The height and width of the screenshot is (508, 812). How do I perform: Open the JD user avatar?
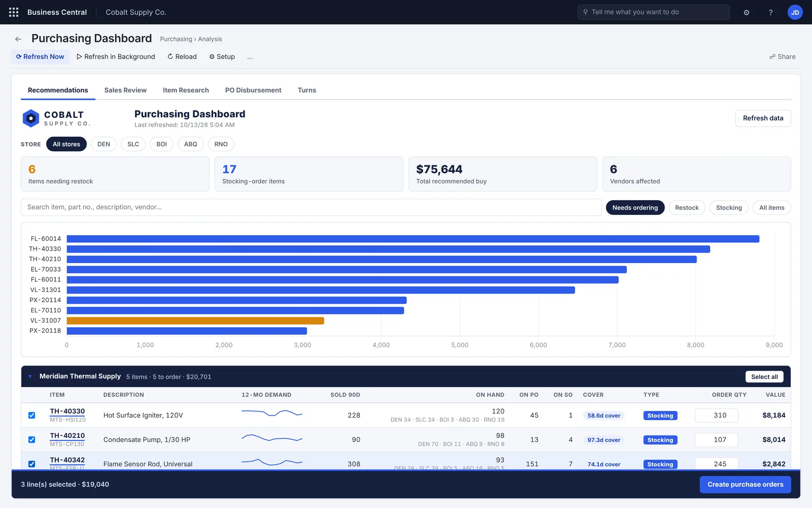pos(795,12)
